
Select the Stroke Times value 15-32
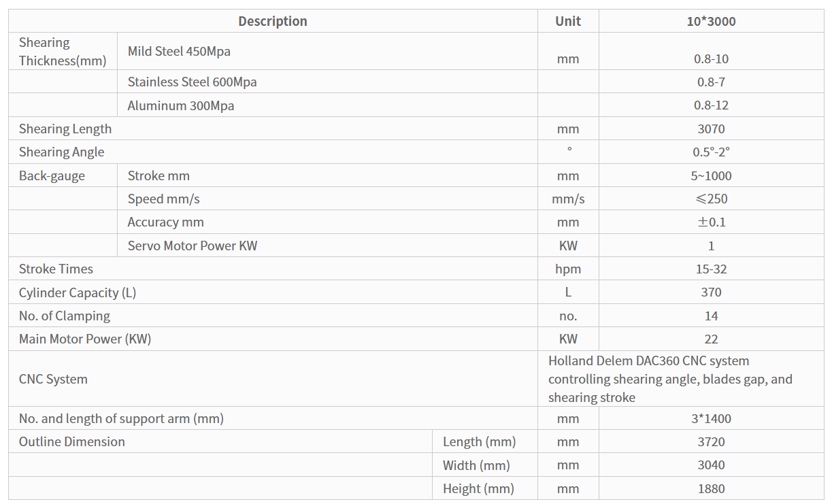(711, 269)
